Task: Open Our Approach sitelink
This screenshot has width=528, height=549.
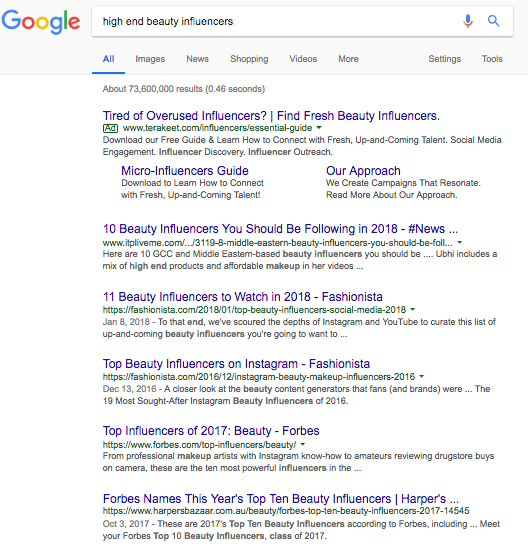Action: 363,171
